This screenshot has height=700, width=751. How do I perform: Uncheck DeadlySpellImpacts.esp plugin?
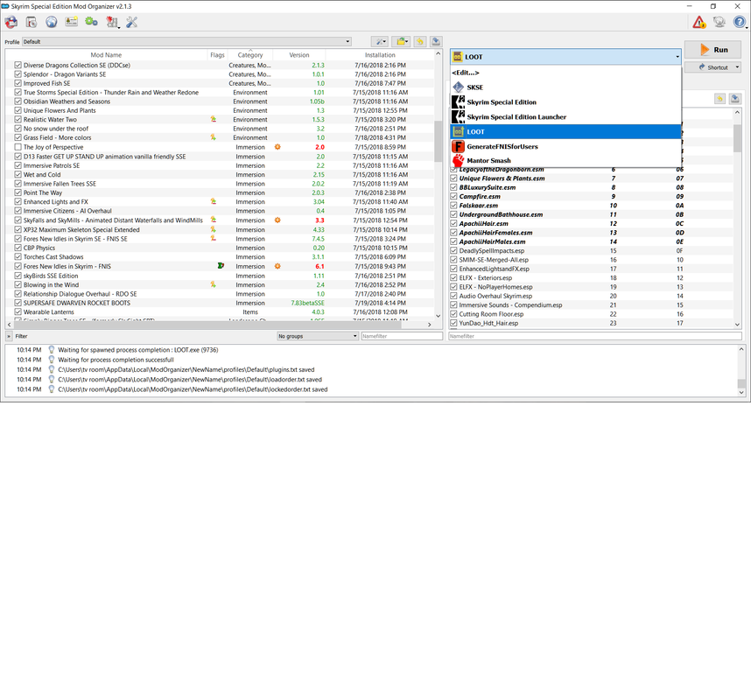tap(453, 250)
